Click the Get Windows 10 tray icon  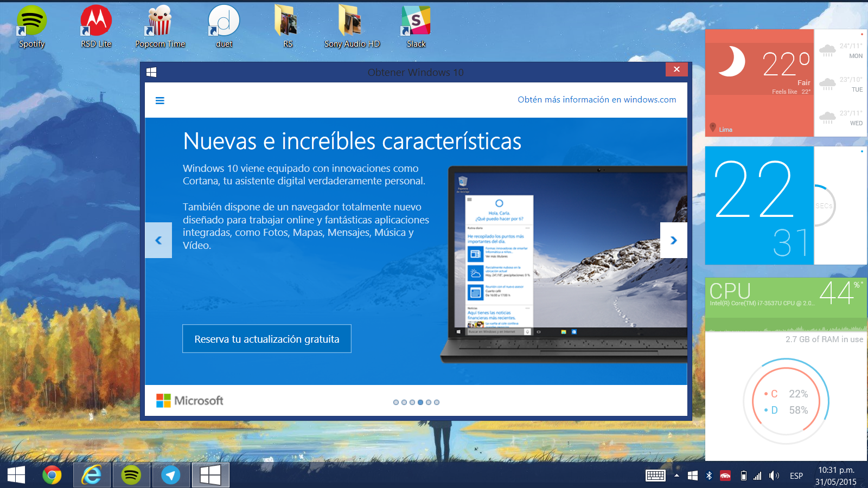pyautogui.click(x=693, y=476)
